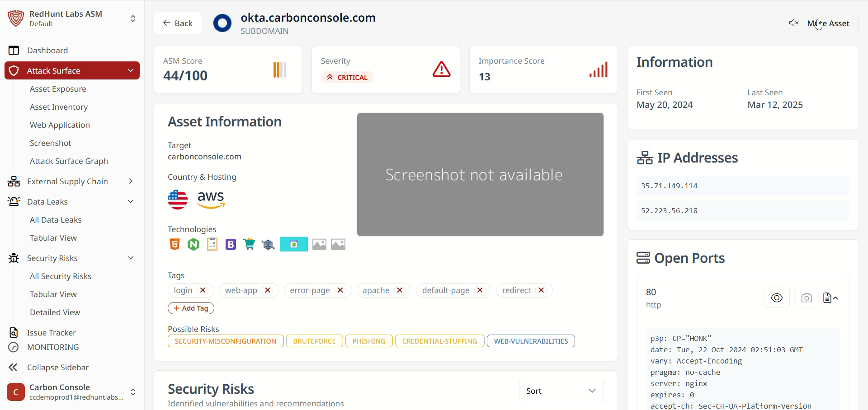Screen dimensions: 868x410
Task: Expand External Supply Chain chevron
Action: point(131,181)
